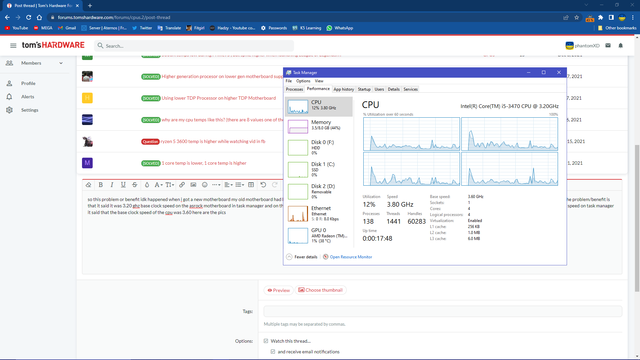Open text alignment dropdown

coord(229,185)
